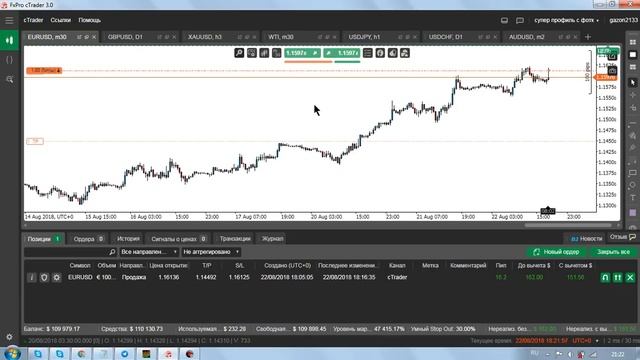This screenshot has height=360, width=640.
Task: Open the Новости panel button
Action: pos(587,239)
